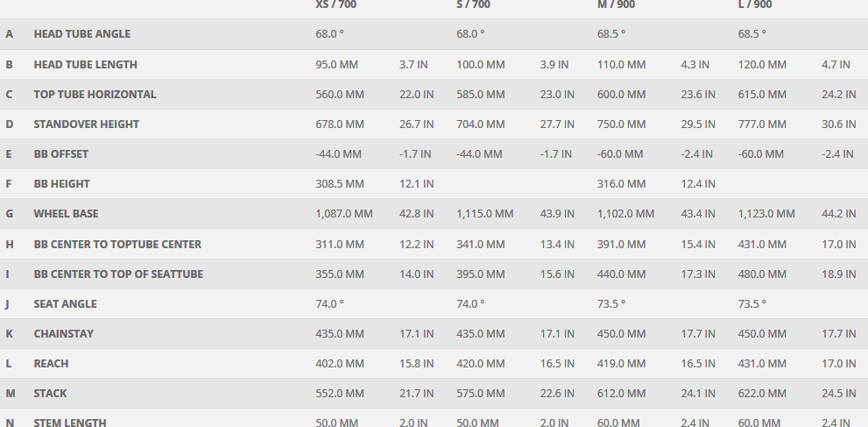Click the SEAT ANGLE row label
This screenshot has height=427, width=868.
click(x=65, y=304)
